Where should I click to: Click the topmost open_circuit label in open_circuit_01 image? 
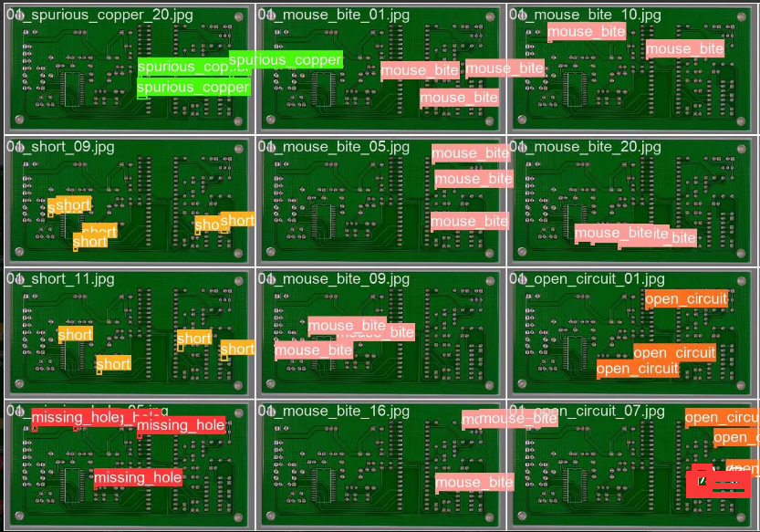pyautogui.click(x=686, y=299)
